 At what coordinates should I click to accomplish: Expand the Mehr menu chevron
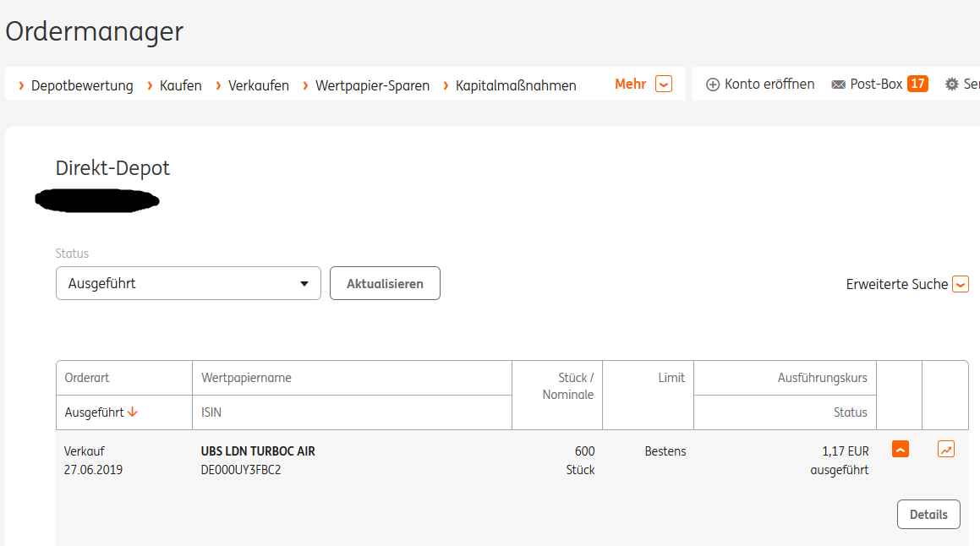coord(664,85)
